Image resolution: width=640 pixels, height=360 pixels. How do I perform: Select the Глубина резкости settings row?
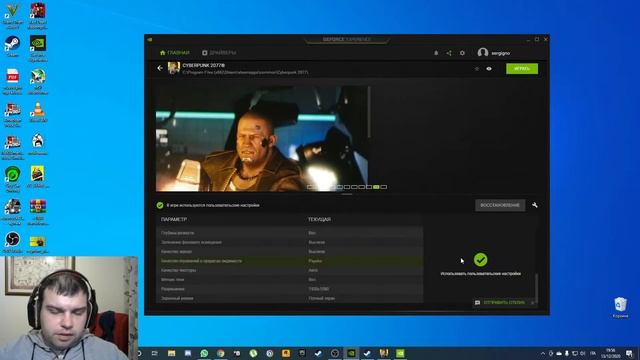point(290,233)
